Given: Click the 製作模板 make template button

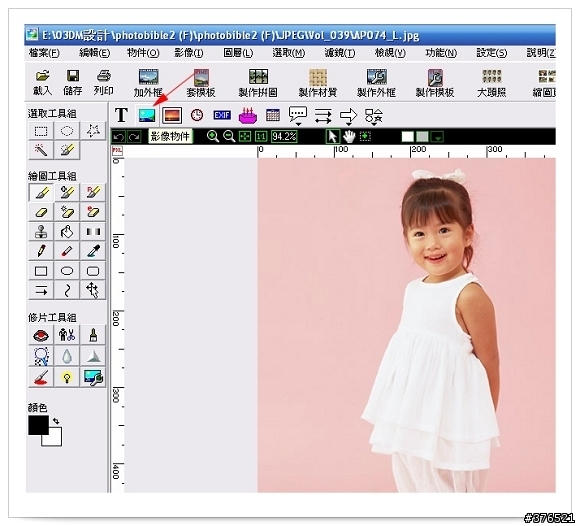Looking at the screenshot, I should tap(435, 83).
